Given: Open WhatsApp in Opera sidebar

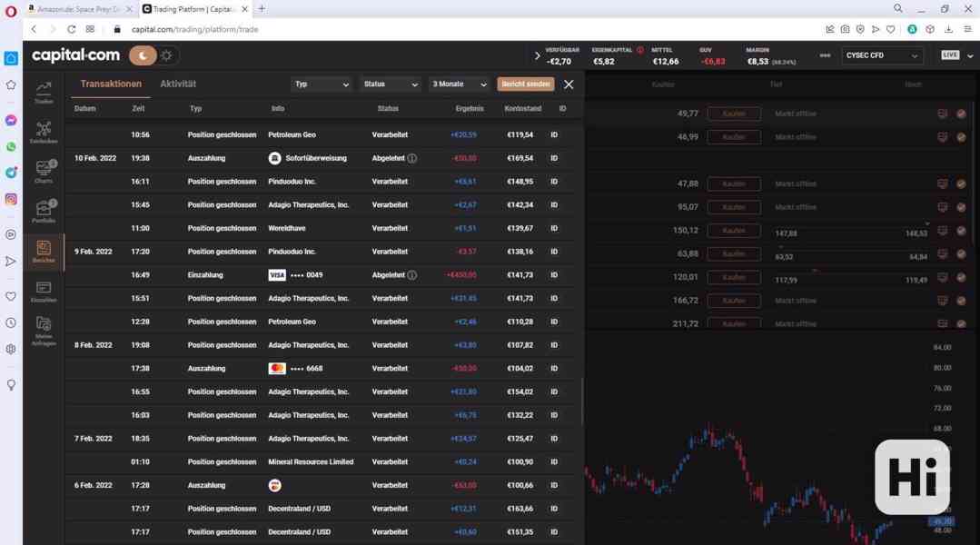Looking at the screenshot, I should tap(11, 146).
